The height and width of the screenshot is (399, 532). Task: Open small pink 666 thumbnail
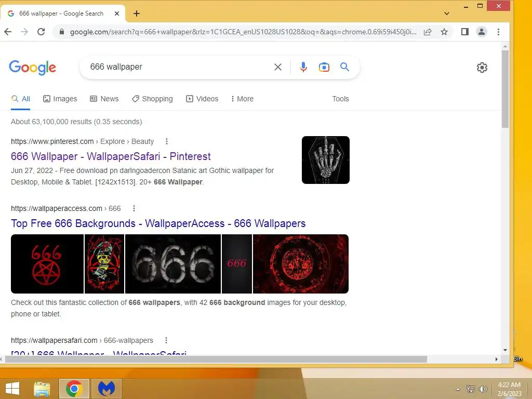point(237,264)
